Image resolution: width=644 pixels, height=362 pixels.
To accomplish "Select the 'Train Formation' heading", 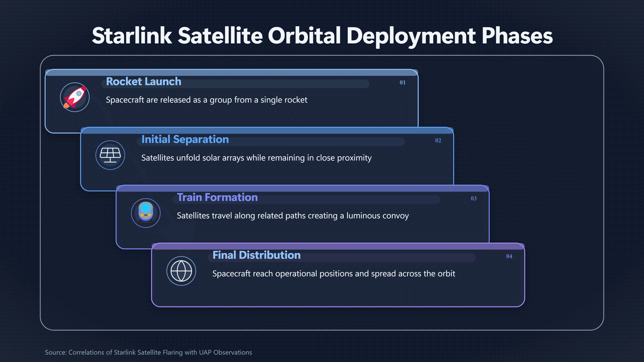I will point(217,197).
